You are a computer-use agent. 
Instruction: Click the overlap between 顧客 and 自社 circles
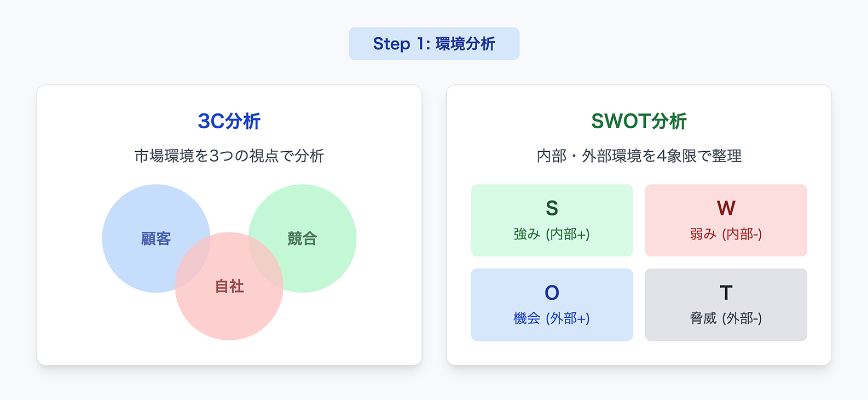193,262
